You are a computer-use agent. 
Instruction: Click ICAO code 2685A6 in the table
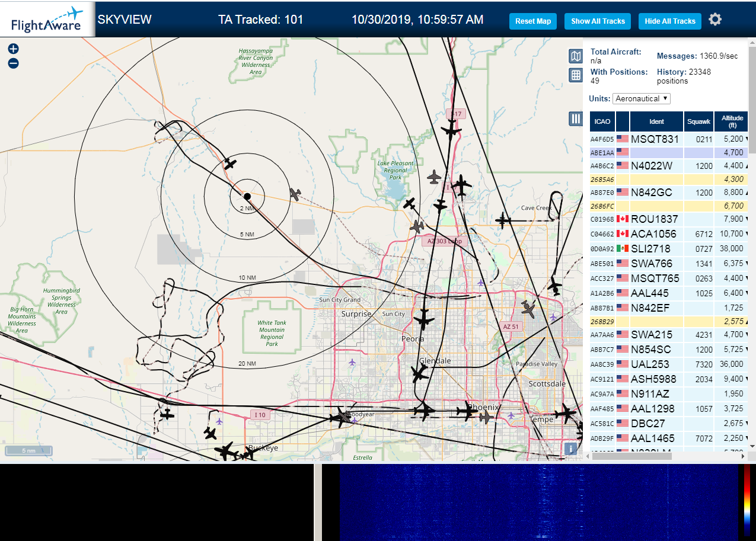[x=601, y=179]
